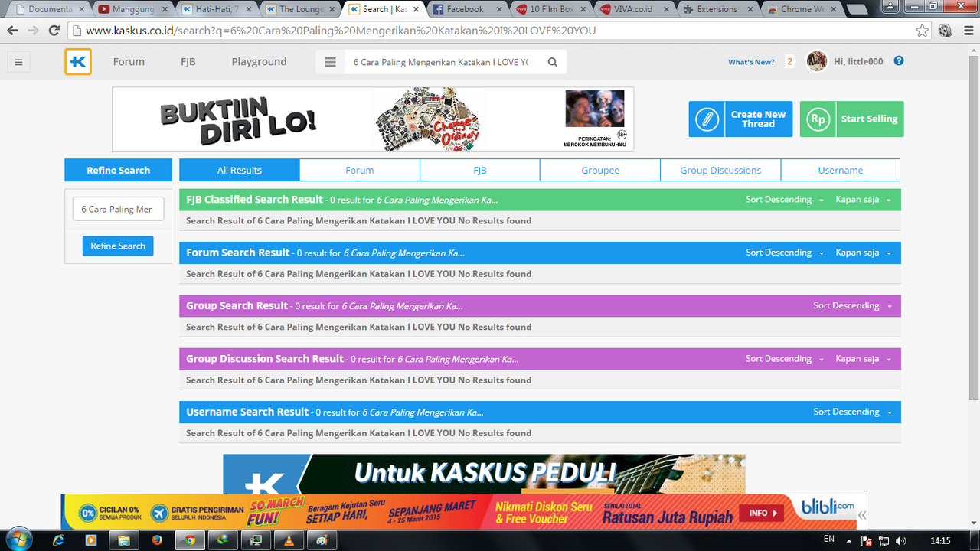Open the sidebar hamburger menu at far left
Viewport: 980px width, 551px height.
(x=19, y=63)
